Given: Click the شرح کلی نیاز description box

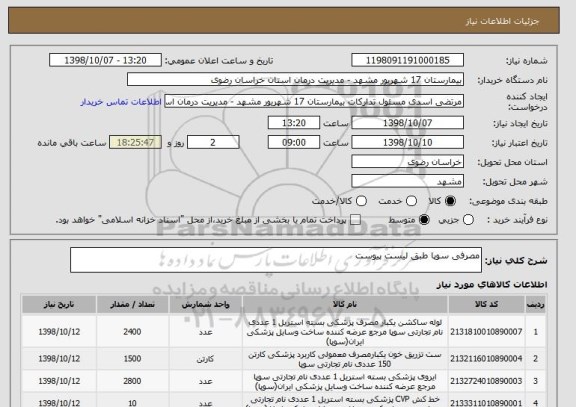Looking at the screenshot, I should point(276,260).
